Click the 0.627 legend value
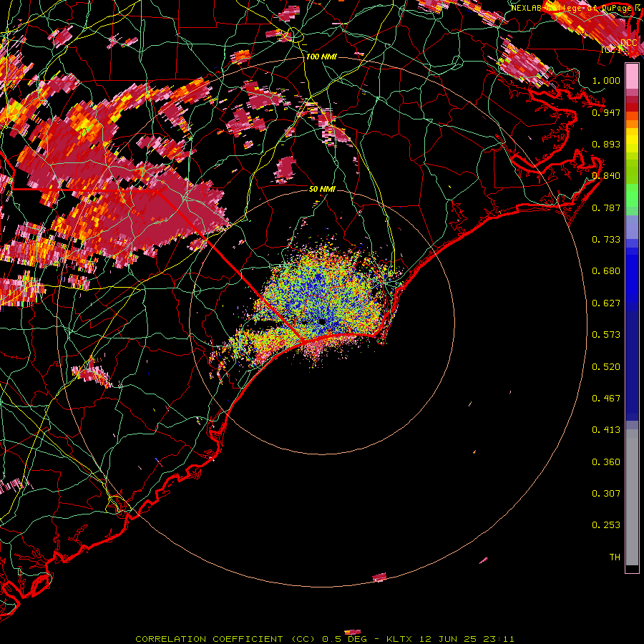The width and height of the screenshot is (644, 644). click(606, 303)
